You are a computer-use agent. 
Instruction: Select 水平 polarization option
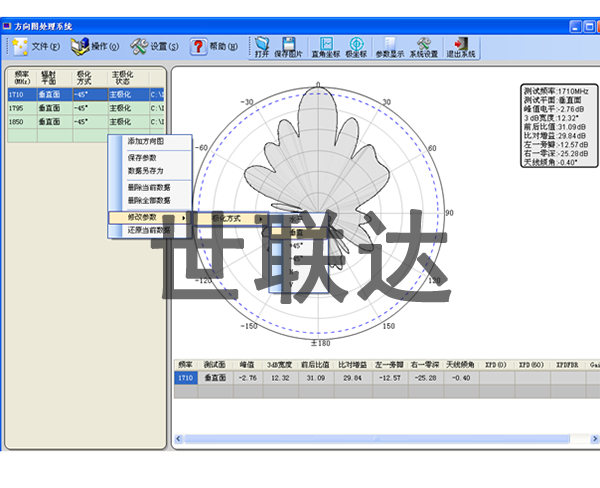point(298,219)
